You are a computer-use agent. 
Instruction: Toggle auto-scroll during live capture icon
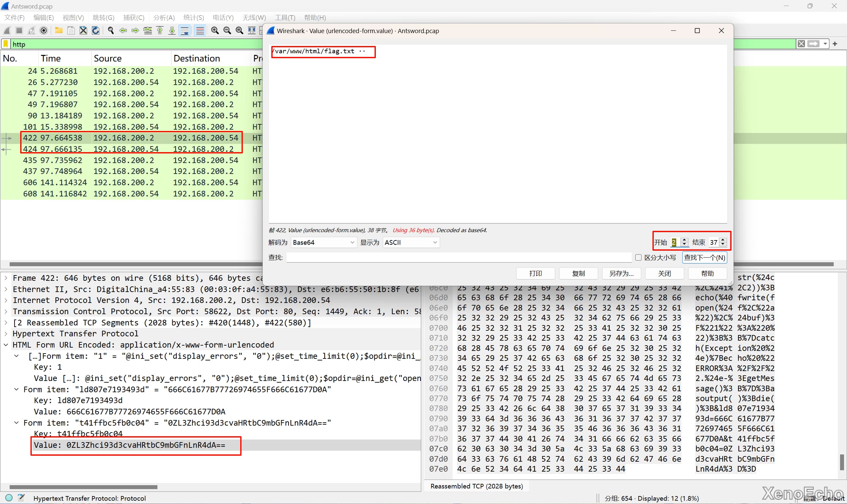pos(185,31)
